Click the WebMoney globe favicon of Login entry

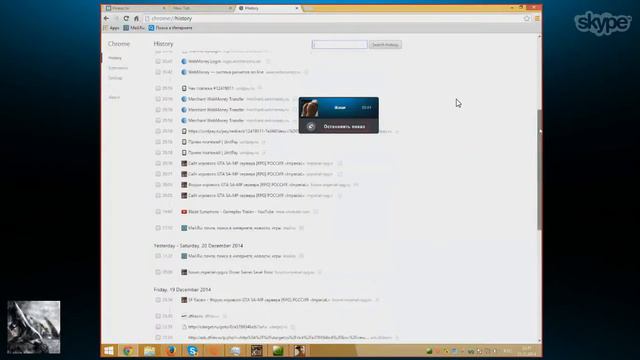pos(184,61)
